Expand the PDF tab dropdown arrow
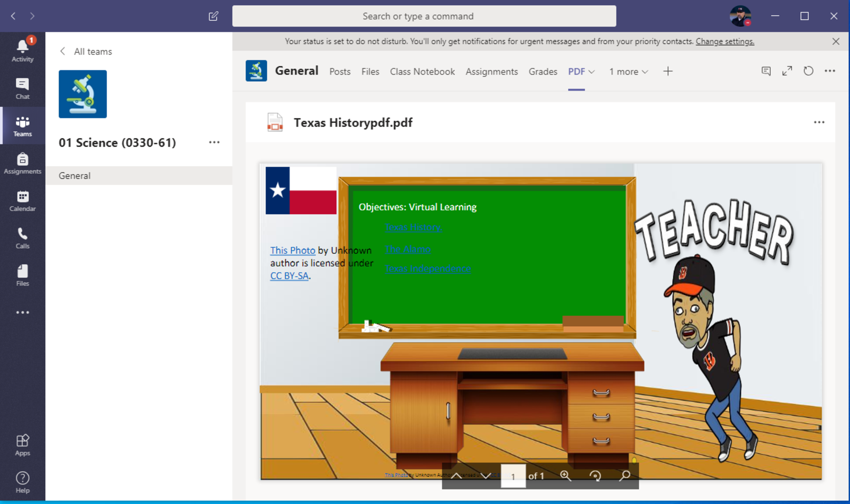 pos(592,72)
